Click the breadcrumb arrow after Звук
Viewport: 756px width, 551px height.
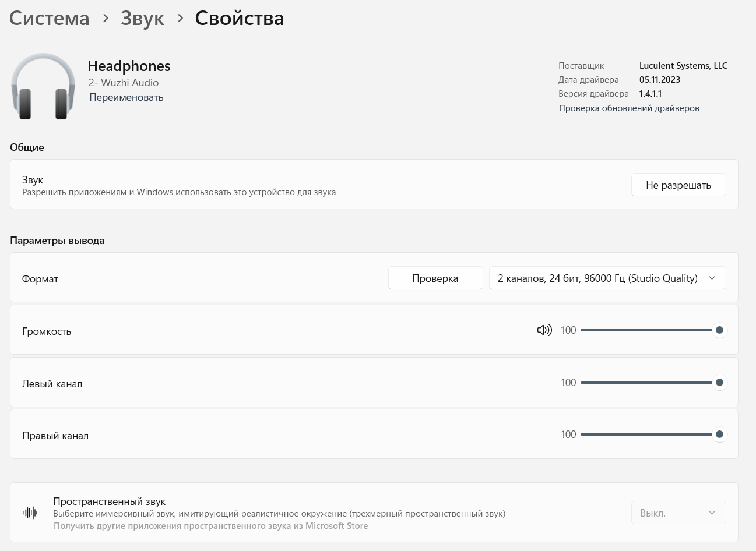pos(180,19)
